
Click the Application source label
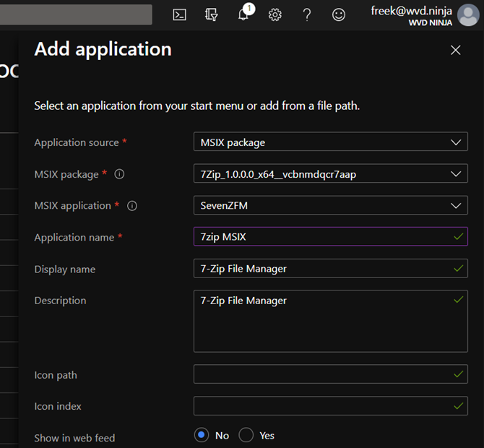[77, 142]
